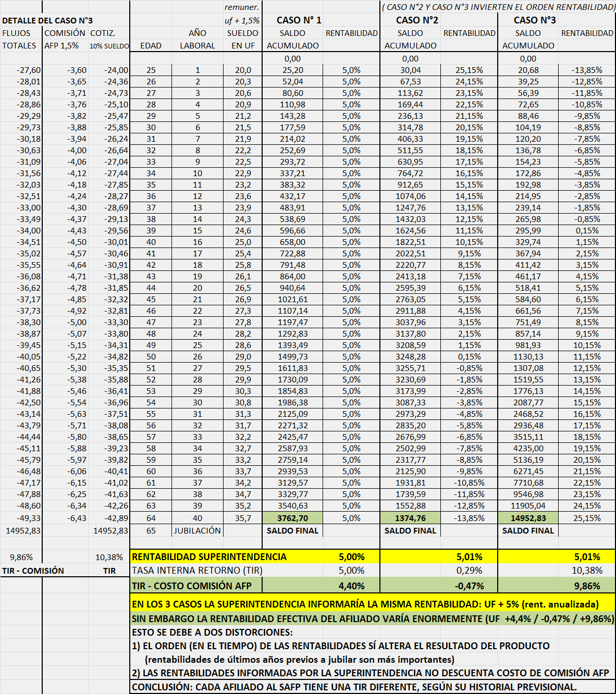Select the green final balance "3762,70"
The image size is (616, 694).
(x=293, y=518)
